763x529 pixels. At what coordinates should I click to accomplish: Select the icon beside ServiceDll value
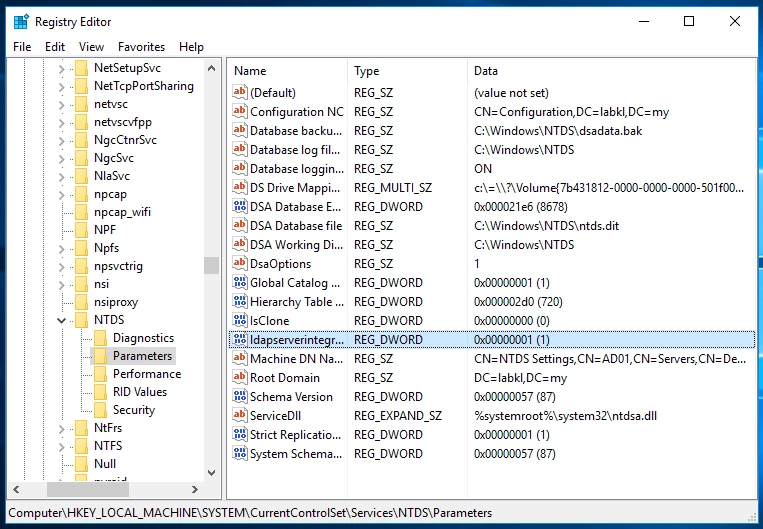[240, 415]
